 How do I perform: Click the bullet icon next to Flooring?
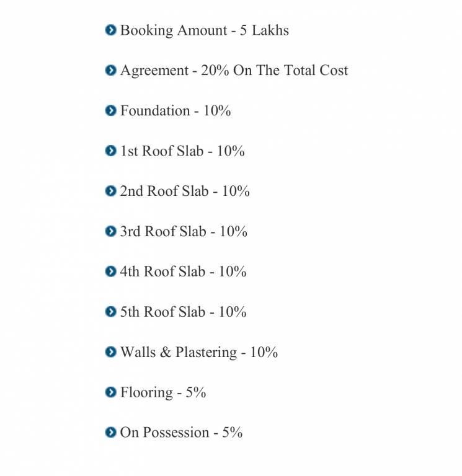(x=111, y=392)
